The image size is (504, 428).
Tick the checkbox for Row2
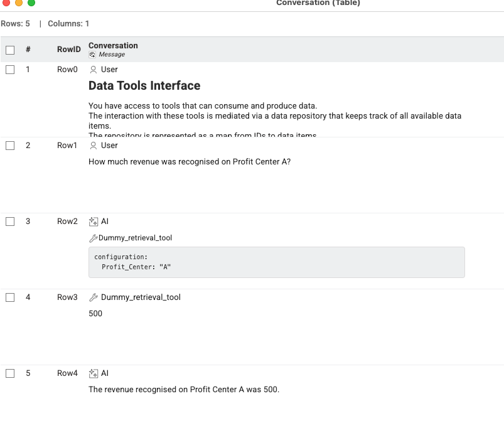(10, 222)
